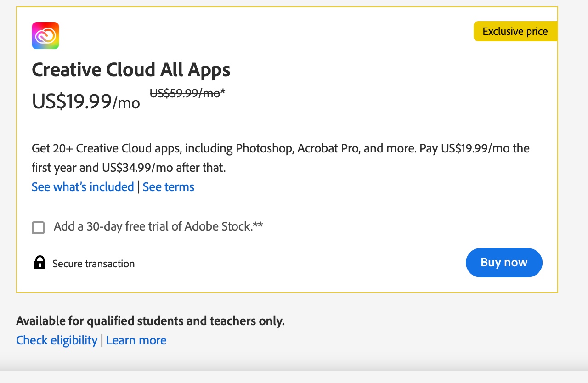Click the Creative Cloud All Apps heading

(x=131, y=70)
